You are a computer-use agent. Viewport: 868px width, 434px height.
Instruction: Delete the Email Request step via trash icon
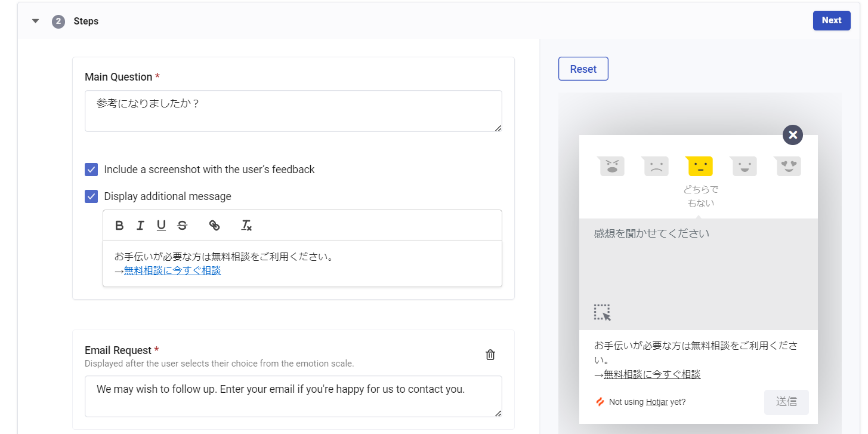(490, 354)
